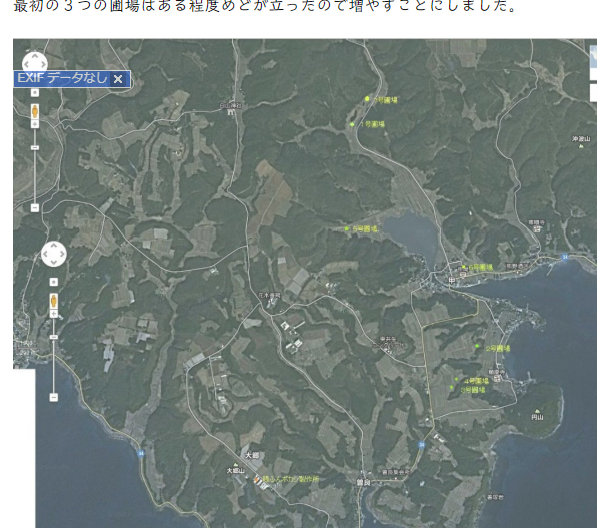Click the 6号圃場 marker near the town
The image size is (609, 528).
pos(463,267)
